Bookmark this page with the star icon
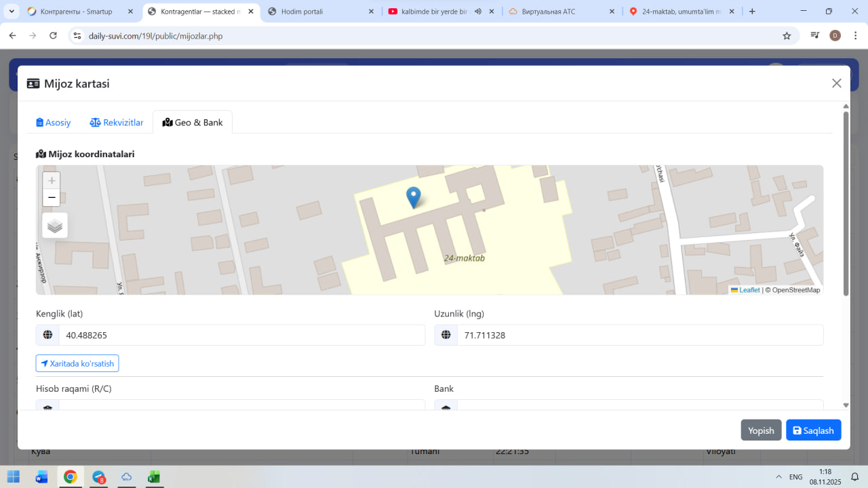The height and width of the screenshot is (488, 868). point(787,36)
